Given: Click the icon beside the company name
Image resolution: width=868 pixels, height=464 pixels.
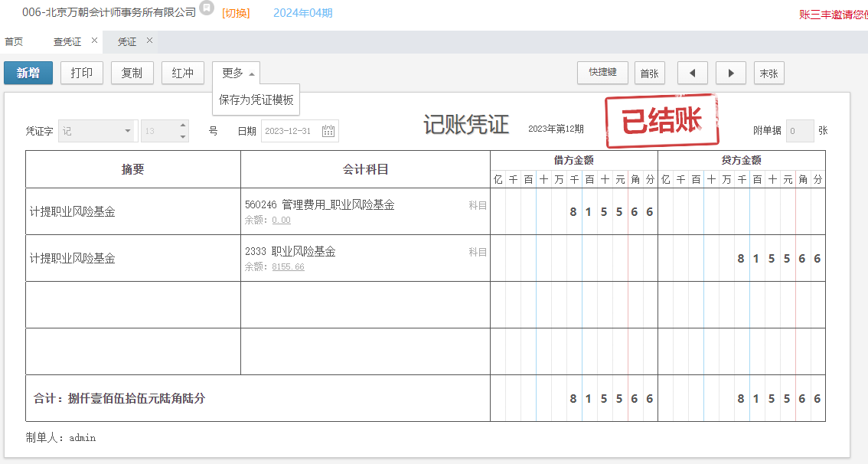Looking at the screenshot, I should point(207,8).
